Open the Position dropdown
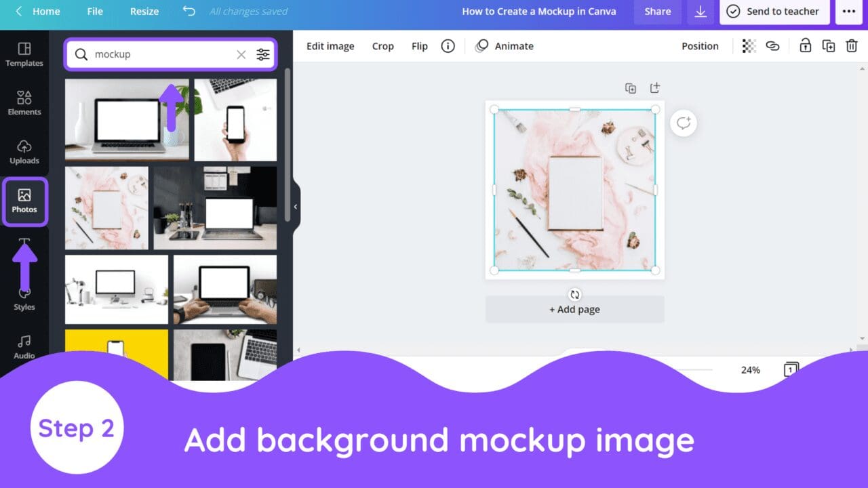This screenshot has width=868, height=488. (x=701, y=46)
